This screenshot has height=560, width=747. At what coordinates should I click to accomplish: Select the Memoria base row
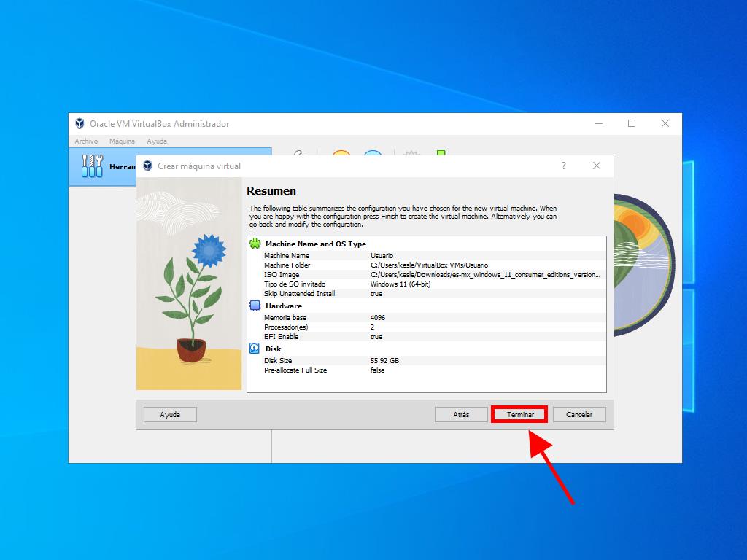point(430,318)
